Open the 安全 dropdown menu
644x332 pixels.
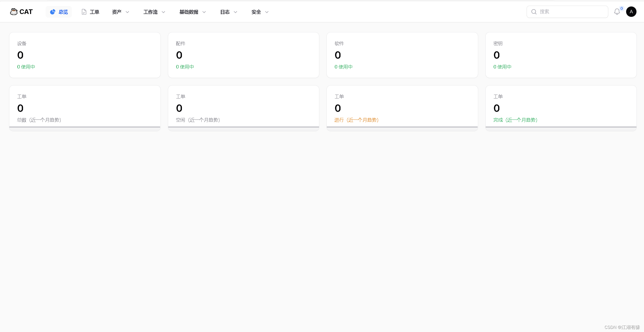tap(259, 12)
